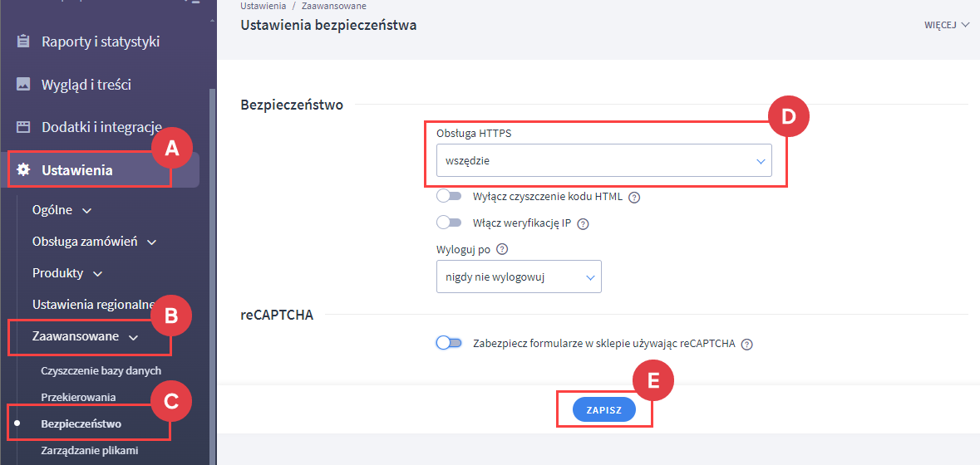Click the Ustawienia gear icon
Screen dimensions: 980x465
click(x=23, y=169)
